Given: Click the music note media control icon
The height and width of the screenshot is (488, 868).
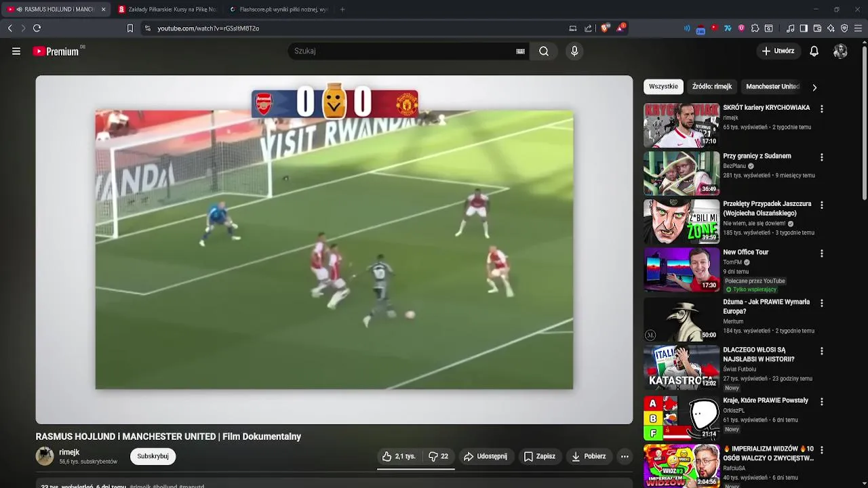Looking at the screenshot, I should coord(790,28).
